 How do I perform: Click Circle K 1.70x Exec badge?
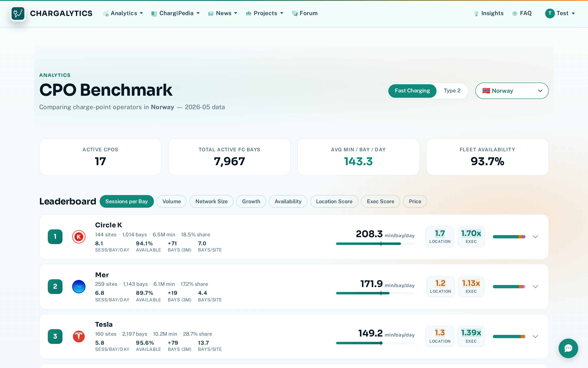(471, 237)
